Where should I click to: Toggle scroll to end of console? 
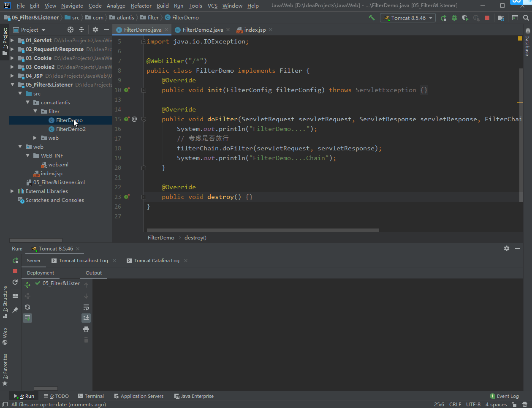(x=86, y=318)
